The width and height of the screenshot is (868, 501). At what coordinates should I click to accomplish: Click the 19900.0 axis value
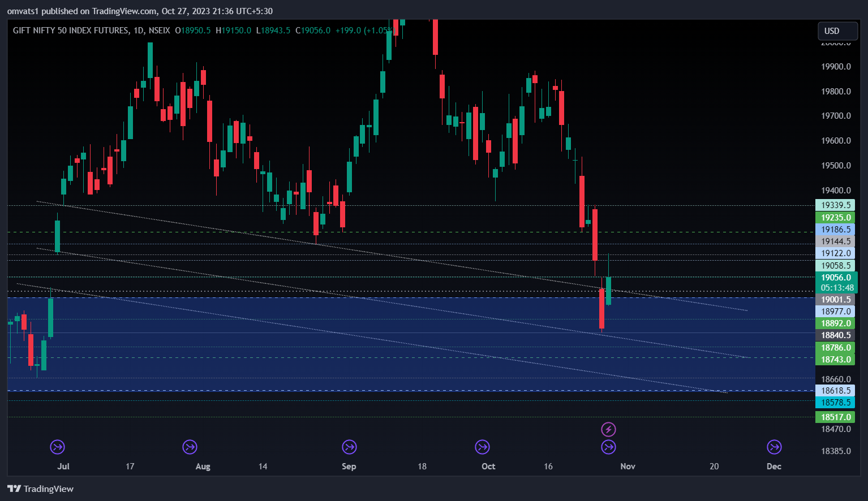[x=836, y=67]
